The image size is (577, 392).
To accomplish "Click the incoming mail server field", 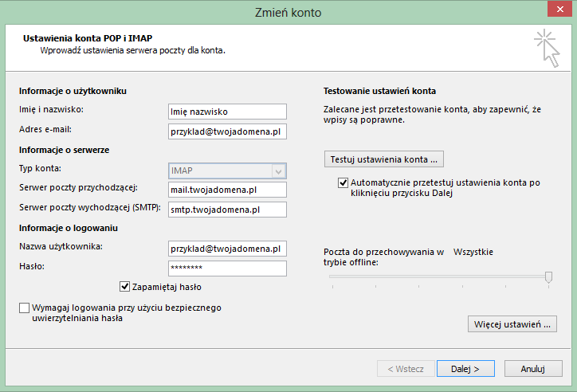I will [227, 190].
